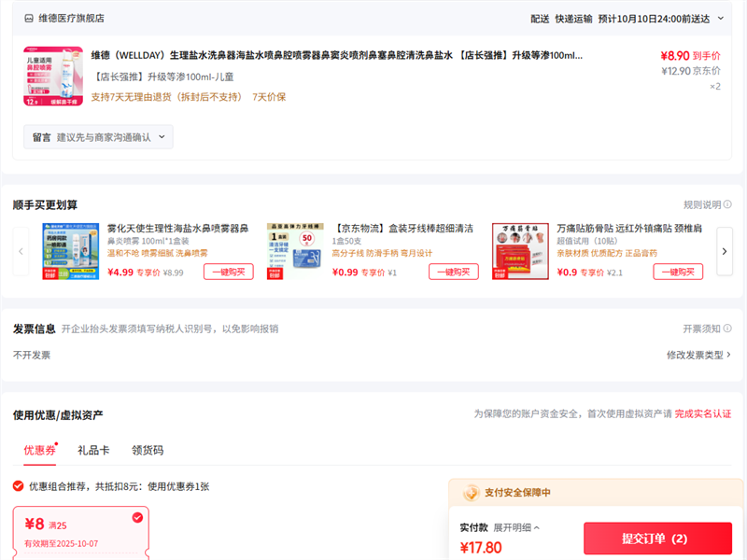Toggle the 优惠组合推荐 checkbox
The height and width of the screenshot is (560, 747).
19,486
